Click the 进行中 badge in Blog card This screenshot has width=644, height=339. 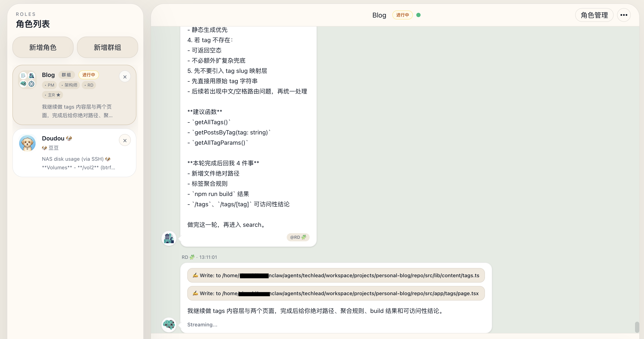89,75
